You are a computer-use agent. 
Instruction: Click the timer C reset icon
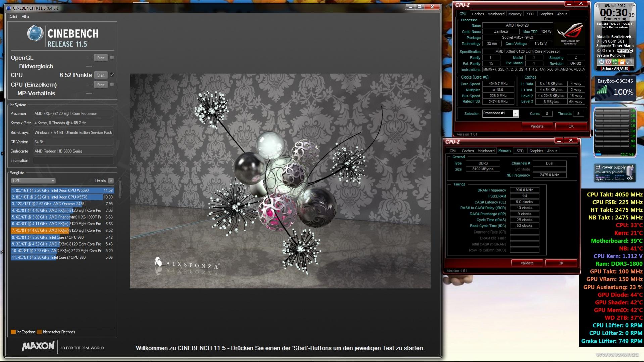[x=631, y=51]
